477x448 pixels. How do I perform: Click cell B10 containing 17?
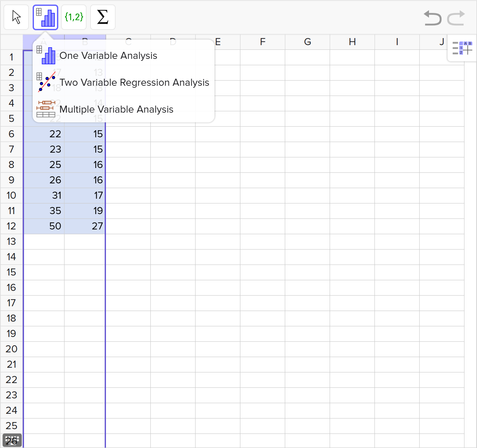coord(85,196)
